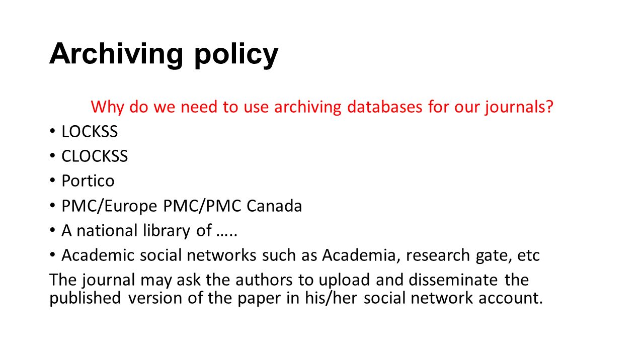Click the phrase social network account
Image resolution: width=644 pixels, height=362 pixels.
(453, 298)
